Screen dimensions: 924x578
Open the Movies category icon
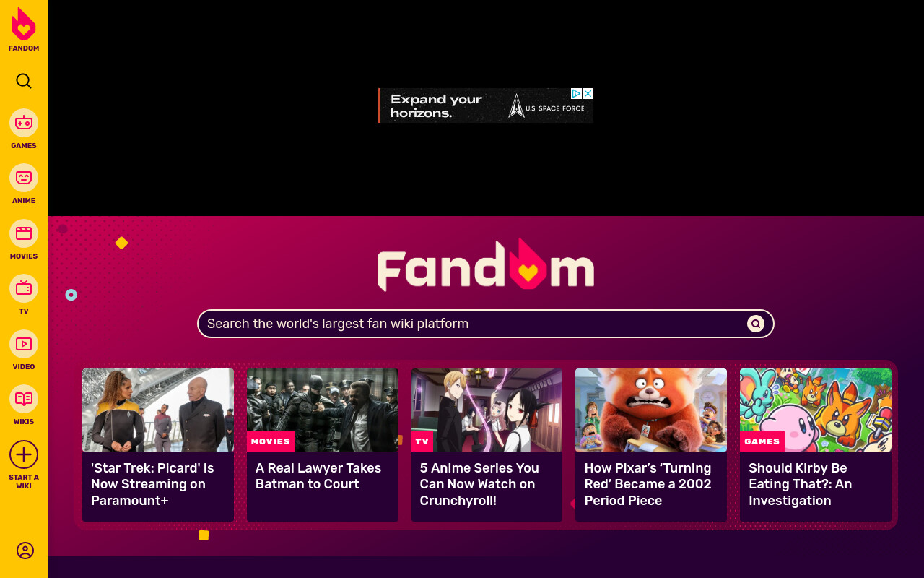(x=24, y=233)
